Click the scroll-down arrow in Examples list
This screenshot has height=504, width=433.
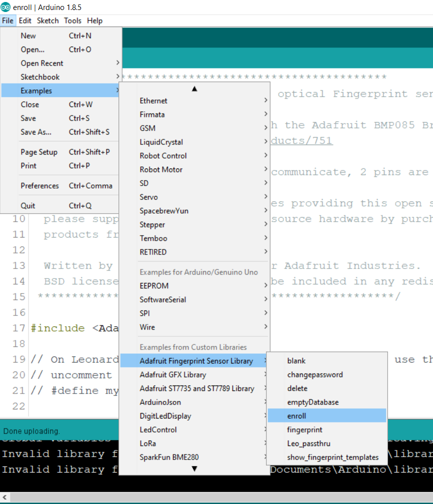(194, 468)
